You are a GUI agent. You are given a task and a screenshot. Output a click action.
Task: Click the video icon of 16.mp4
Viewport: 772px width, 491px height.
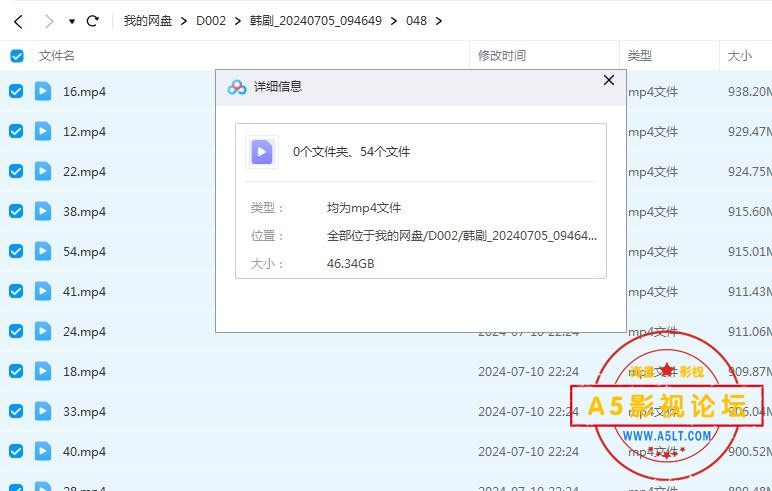43,91
